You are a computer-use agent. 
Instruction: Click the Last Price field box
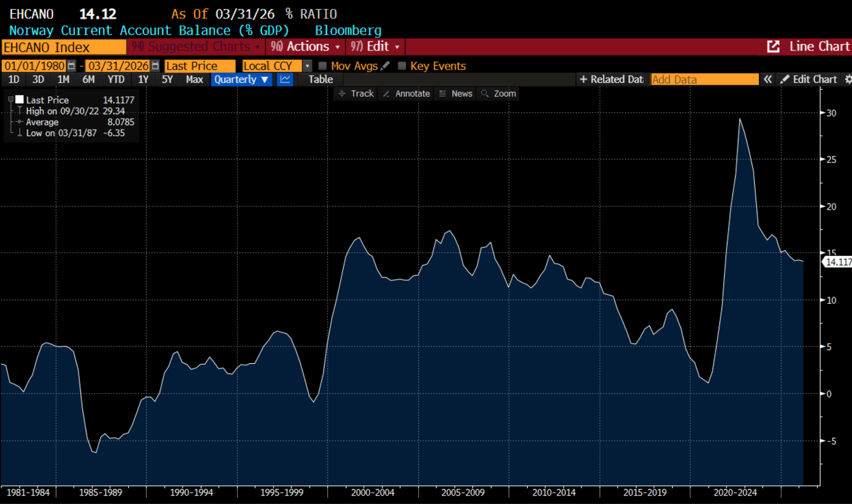pos(200,66)
